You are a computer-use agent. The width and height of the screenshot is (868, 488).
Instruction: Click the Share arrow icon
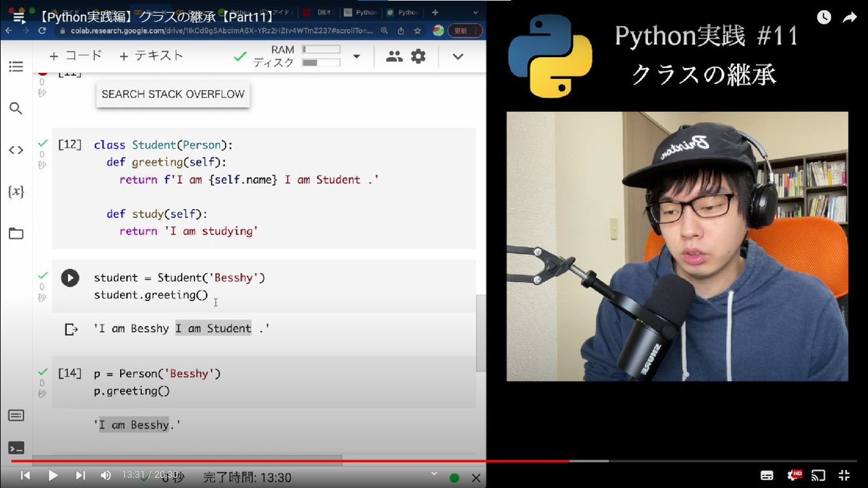coord(849,17)
